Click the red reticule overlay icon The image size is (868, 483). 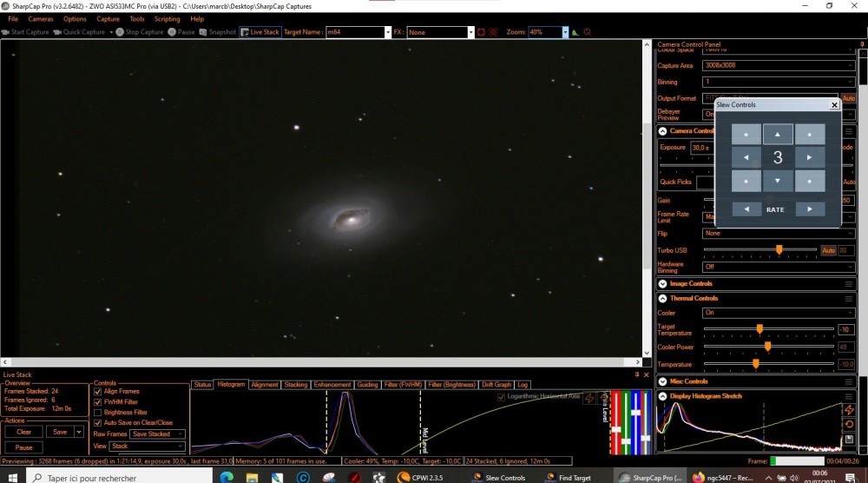[x=493, y=32]
